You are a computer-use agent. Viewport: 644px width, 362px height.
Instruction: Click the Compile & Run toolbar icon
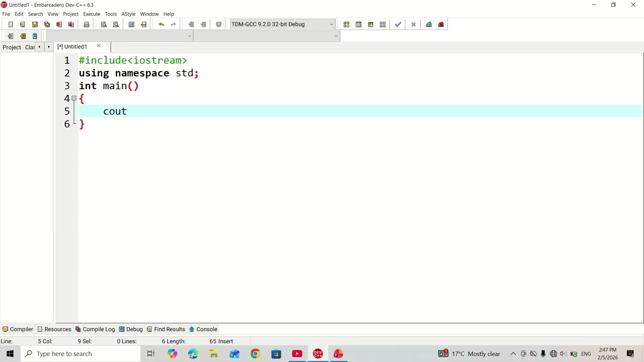tap(370, 24)
